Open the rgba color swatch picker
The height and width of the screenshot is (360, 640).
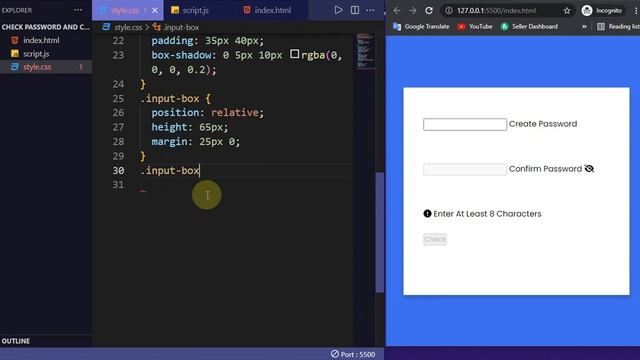pos(294,54)
